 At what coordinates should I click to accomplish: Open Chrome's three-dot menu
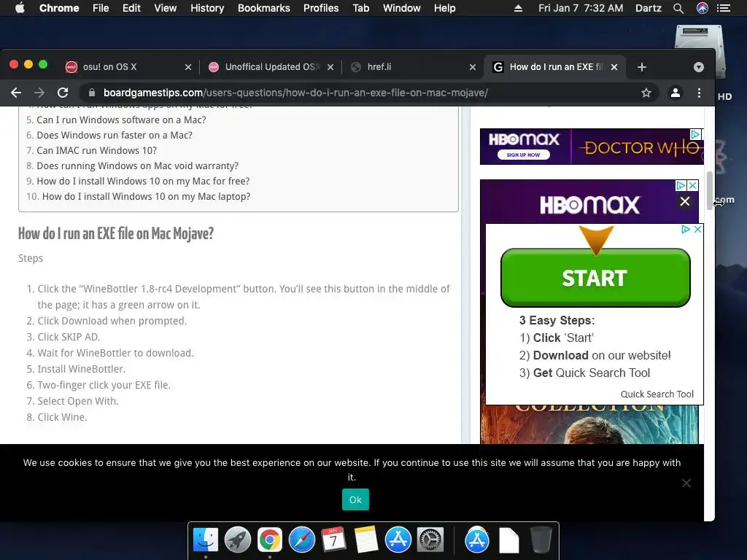pyautogui.click(x=699, y=93)
